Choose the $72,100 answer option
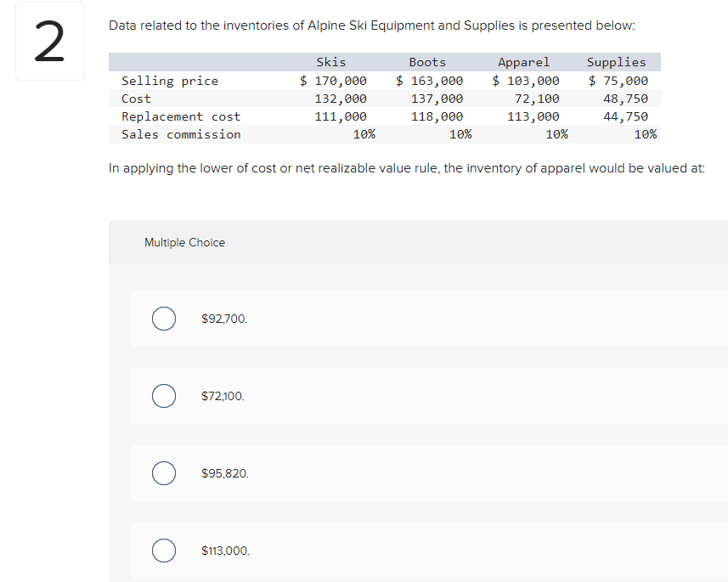This screenshot has height=582, width=728. [164, 396]
